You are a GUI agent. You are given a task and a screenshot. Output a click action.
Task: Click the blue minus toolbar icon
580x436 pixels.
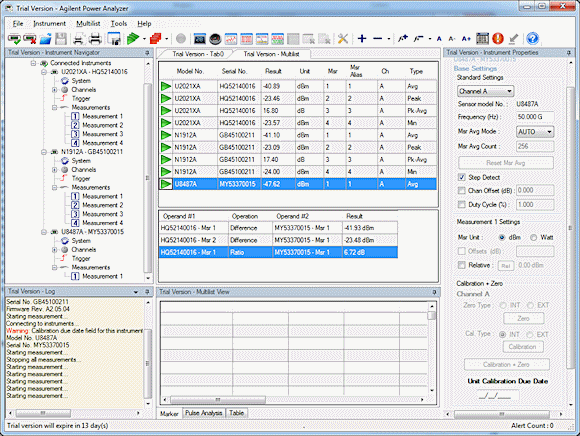tap(377, 38)
